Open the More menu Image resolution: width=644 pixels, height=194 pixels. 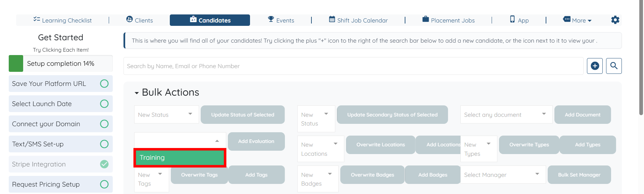[578, 20]
